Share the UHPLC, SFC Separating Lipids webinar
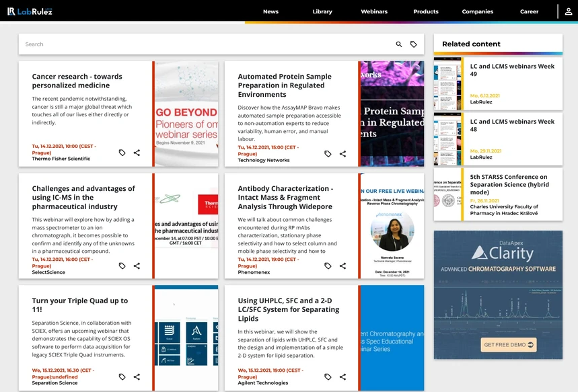The width and height of the screenshot is (578, 392). coord(342,377)
